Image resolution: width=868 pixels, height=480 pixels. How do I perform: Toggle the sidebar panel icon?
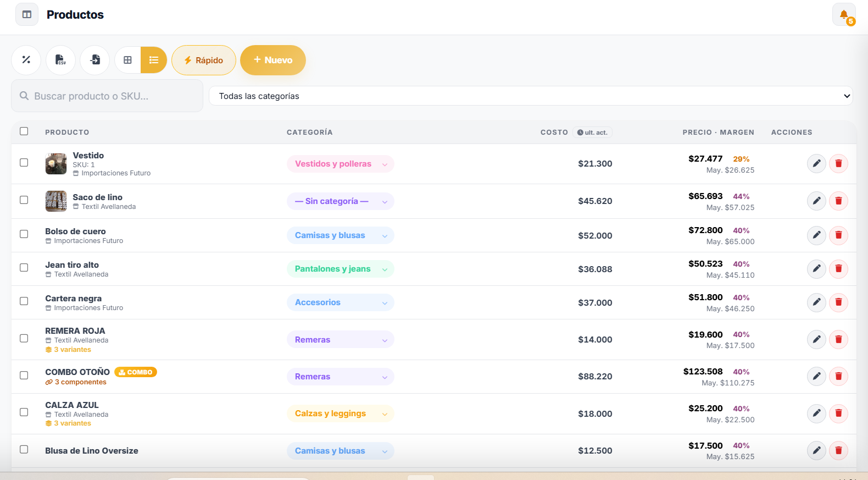[x=27, y=14]
